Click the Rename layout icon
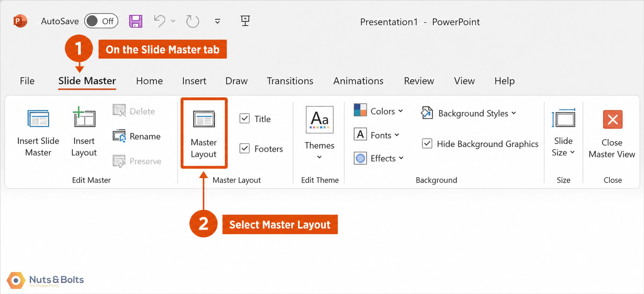Viewport: 644px width, 294px height. [x=119, y=136]
